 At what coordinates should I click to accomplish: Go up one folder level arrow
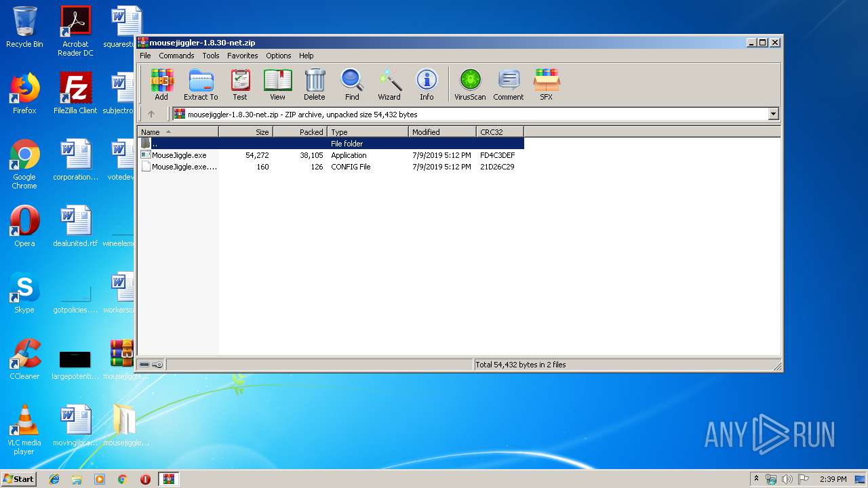click(x=151, y=114)
